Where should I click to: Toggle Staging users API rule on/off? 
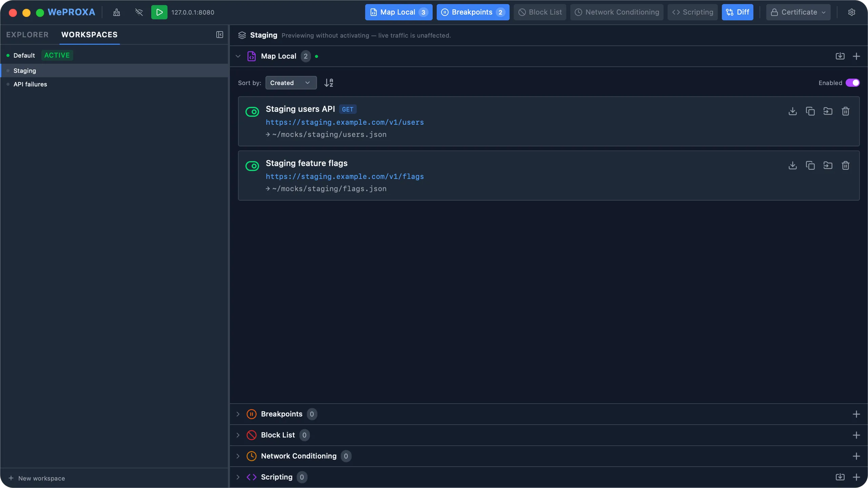tap(252, 111)
